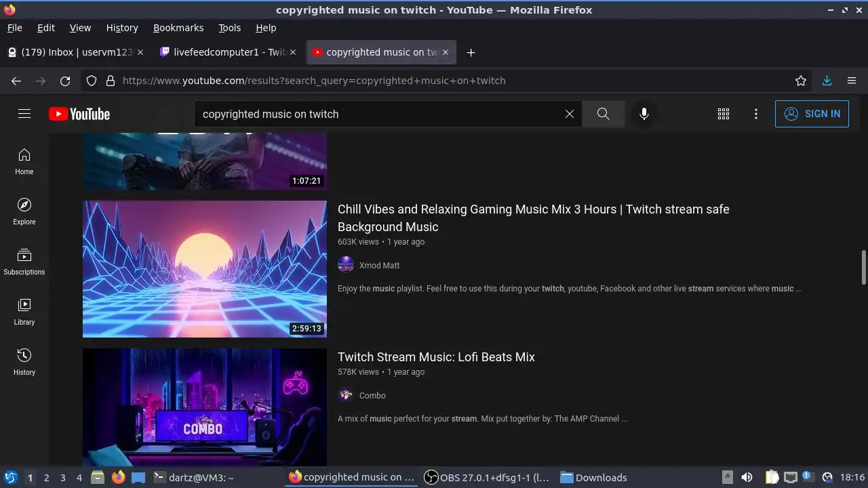Open the Tools menu

click(229, 28)
